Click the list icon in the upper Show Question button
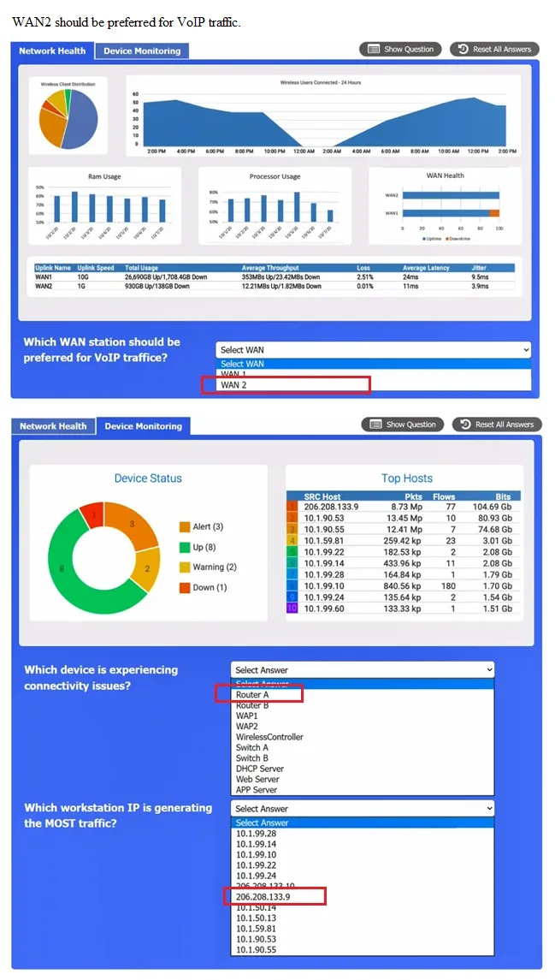This screenshot has height=980, width=555. point(374,49)
